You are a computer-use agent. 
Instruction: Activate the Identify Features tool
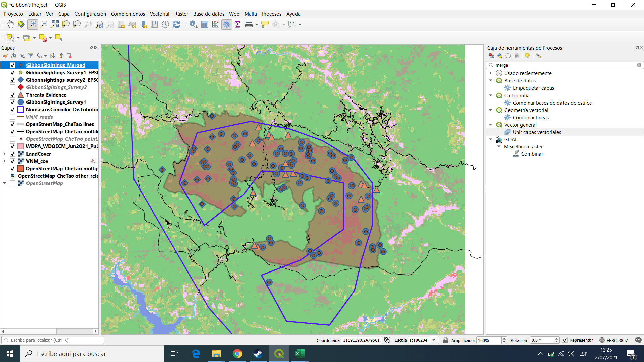point(193,24)
